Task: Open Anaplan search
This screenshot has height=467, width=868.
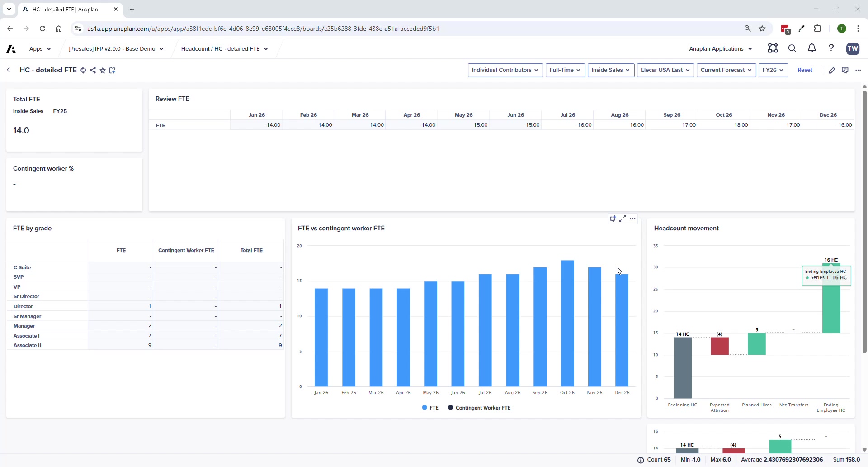Action: pos(793,48)
